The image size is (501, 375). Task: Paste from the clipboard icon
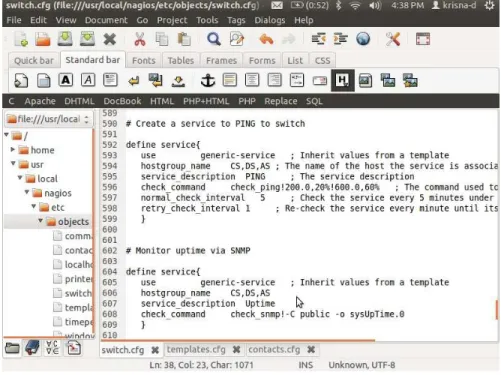tap(184, 39)
